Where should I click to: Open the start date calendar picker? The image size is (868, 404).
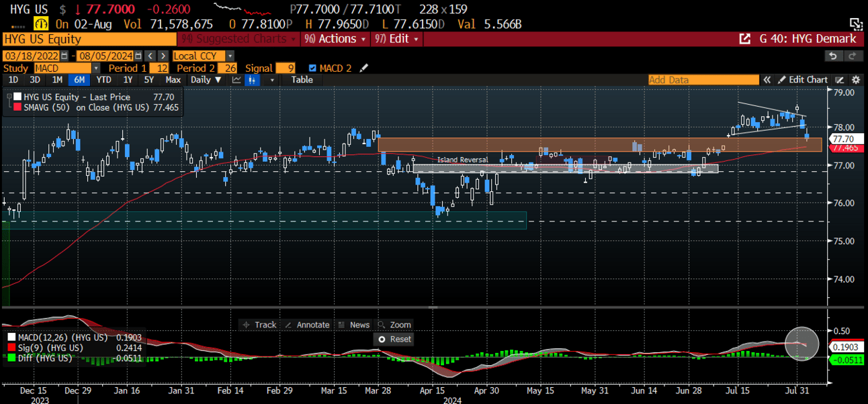tap(64, 56)
